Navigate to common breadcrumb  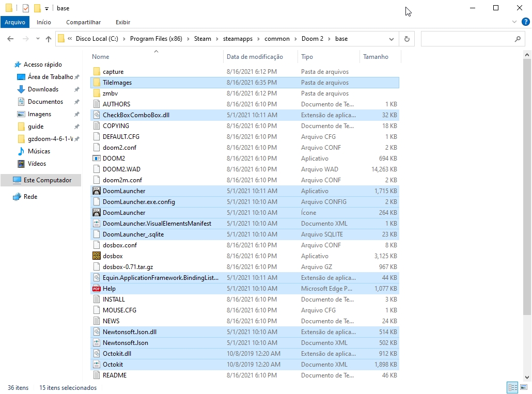pyautogui.click(x=277, y=39)
